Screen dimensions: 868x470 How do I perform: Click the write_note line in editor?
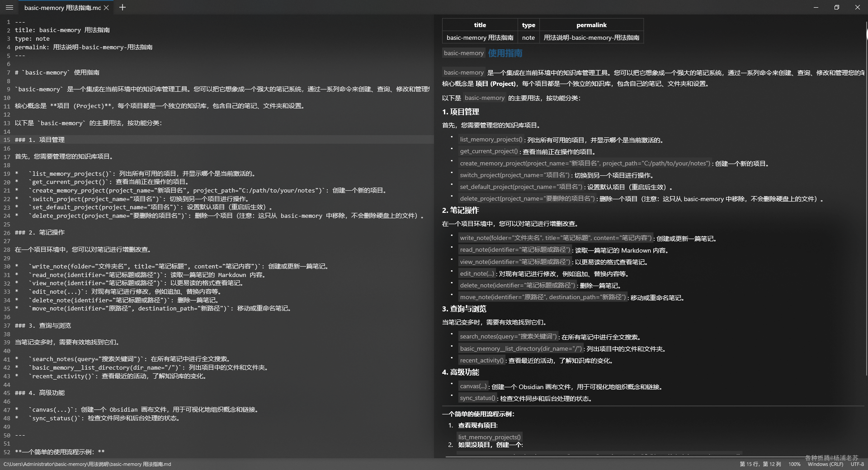coord(172,266)
